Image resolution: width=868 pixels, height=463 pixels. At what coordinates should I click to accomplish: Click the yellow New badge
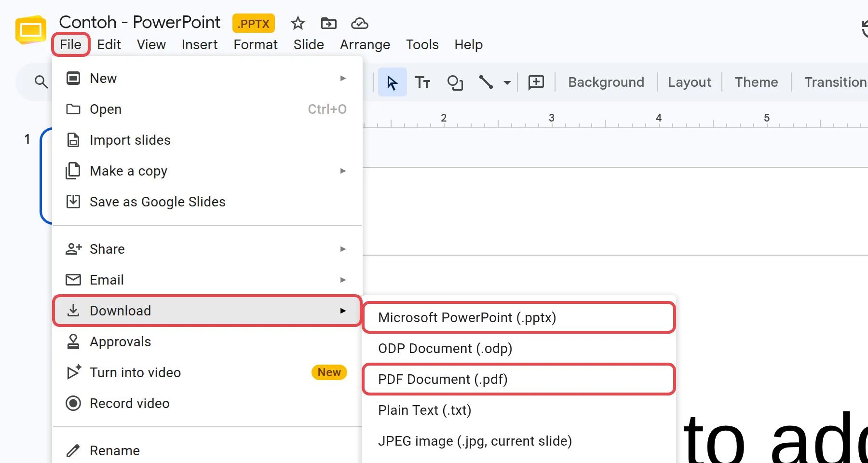click(329, 372)
